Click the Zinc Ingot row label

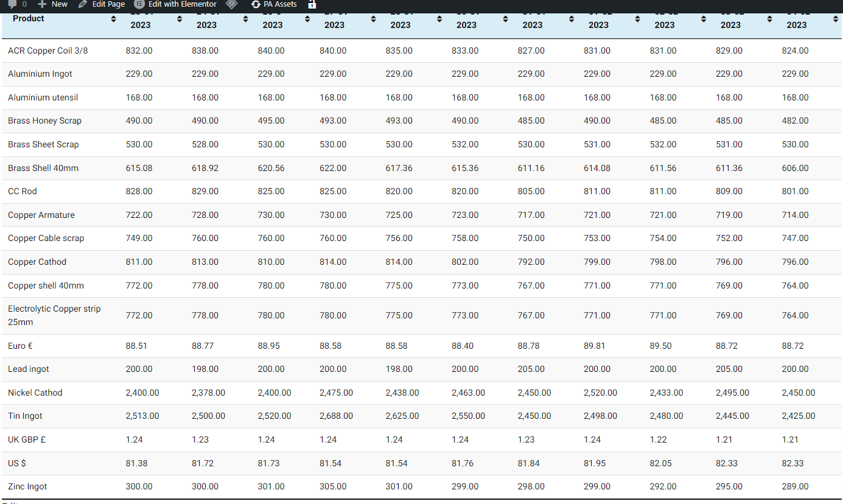pos(27,486)
